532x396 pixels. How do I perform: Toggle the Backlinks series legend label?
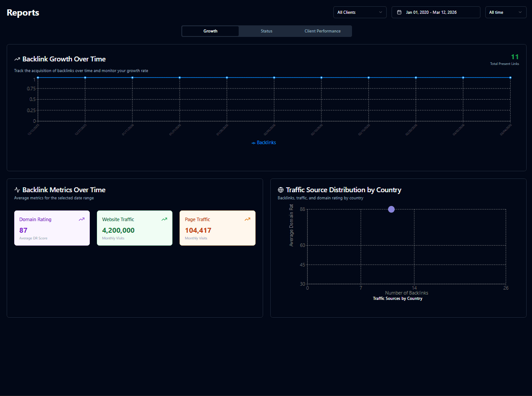coord(266,143)
